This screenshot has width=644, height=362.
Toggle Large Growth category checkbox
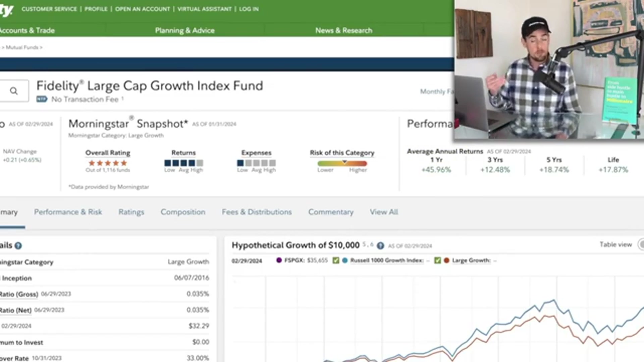pos(437,260)
